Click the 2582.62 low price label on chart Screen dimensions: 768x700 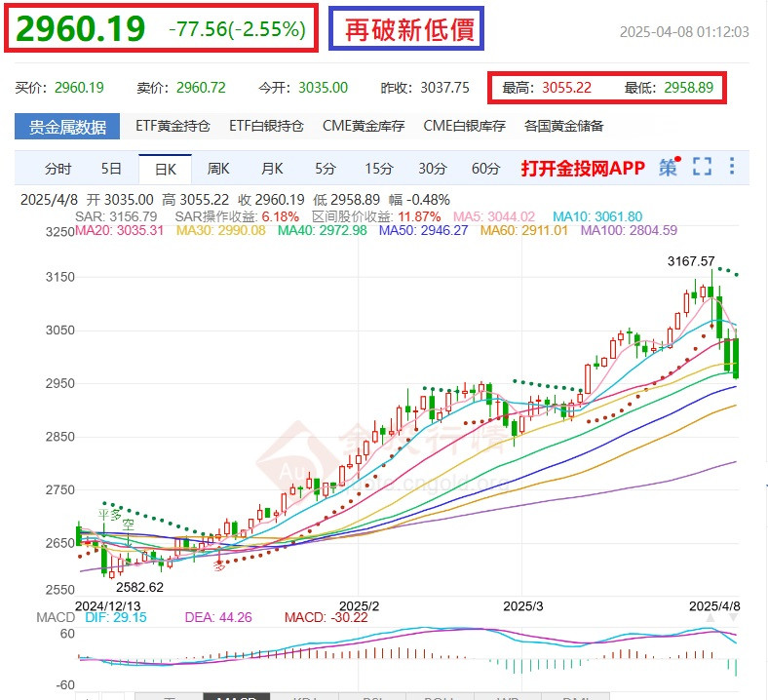[139, 587]
